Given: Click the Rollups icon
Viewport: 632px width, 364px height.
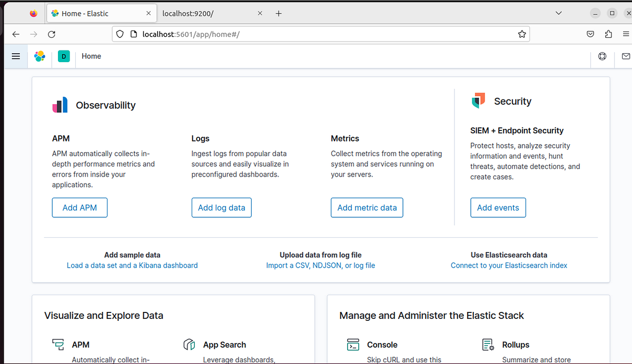Looking at the screenshot, I should click(x=487, y=345).
